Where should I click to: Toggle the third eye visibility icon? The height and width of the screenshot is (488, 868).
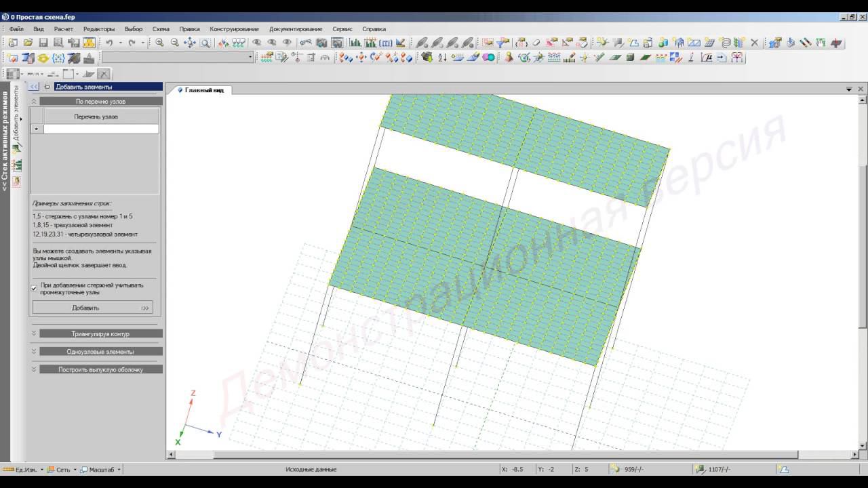pyautogui.click(x=287, y=43)
